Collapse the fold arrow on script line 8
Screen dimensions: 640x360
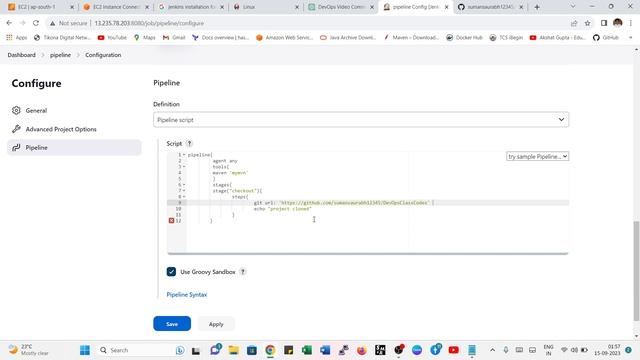[184, 197]
